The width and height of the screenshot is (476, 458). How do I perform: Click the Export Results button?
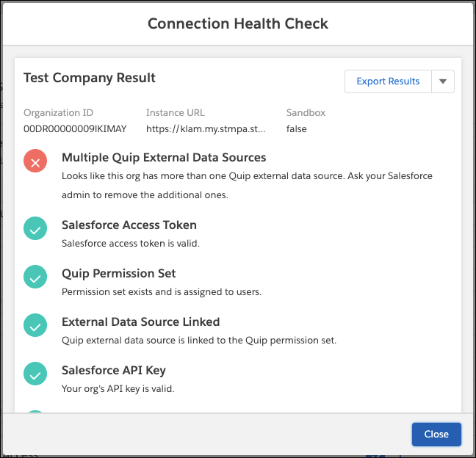388,81
